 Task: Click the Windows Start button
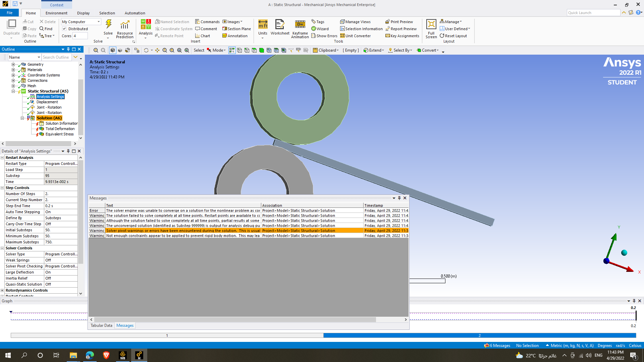[8, 355]
